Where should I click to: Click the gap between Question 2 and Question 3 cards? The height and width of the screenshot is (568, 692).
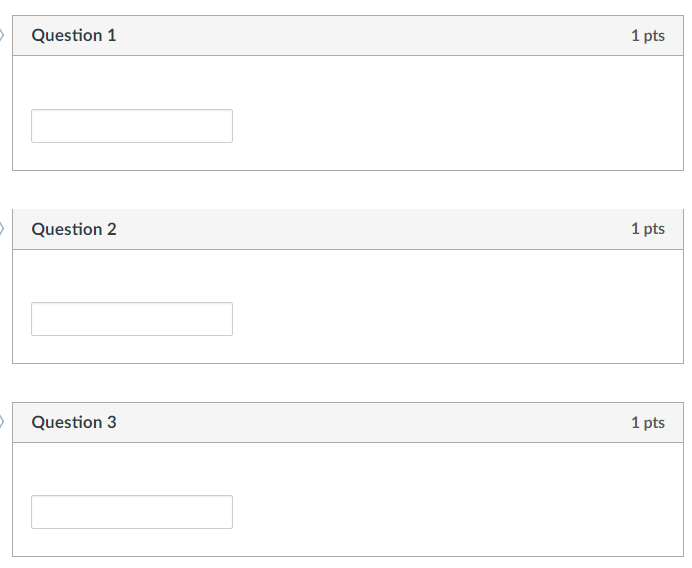348,383
